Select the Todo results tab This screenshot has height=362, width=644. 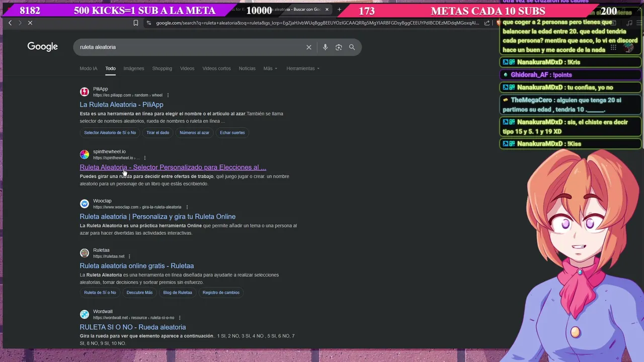click(110, 68)
